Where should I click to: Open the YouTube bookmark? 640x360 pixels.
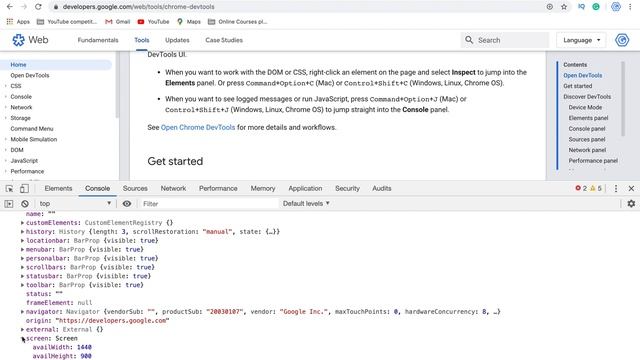tap(153, 22)
